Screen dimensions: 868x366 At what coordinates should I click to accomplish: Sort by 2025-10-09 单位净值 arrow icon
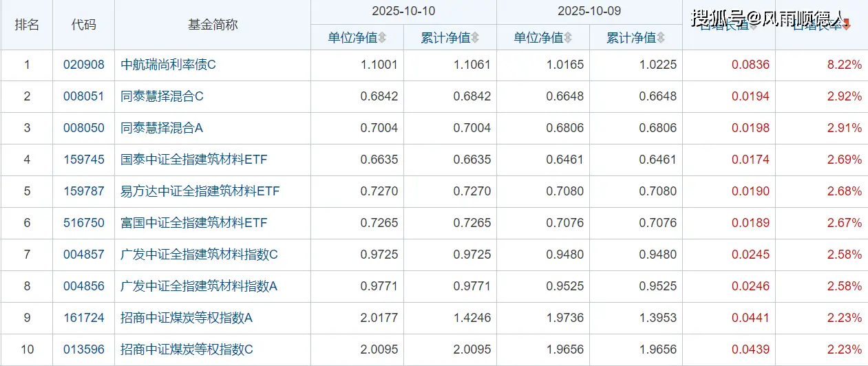(568, 38)
